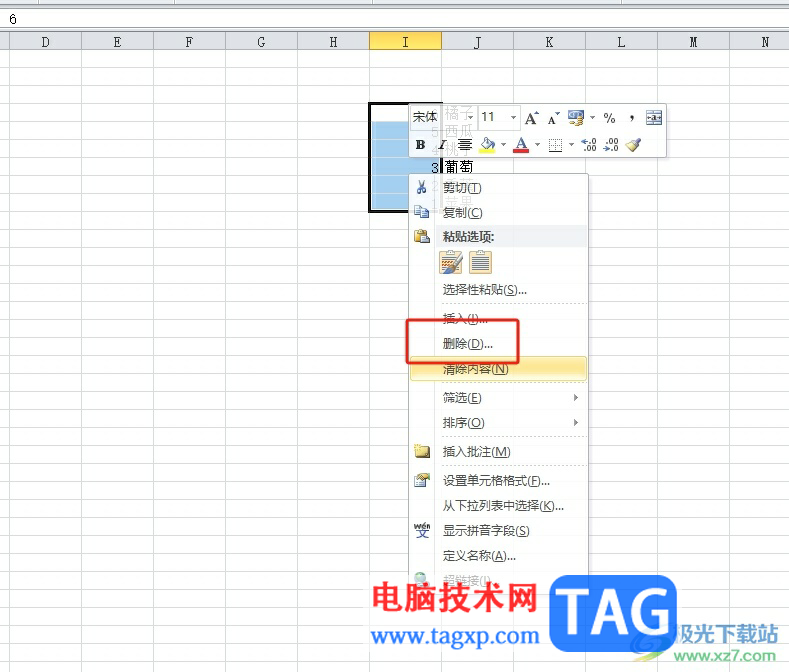
Task: Select column E header
Action: pyautogui.click(x=117, y=42)
